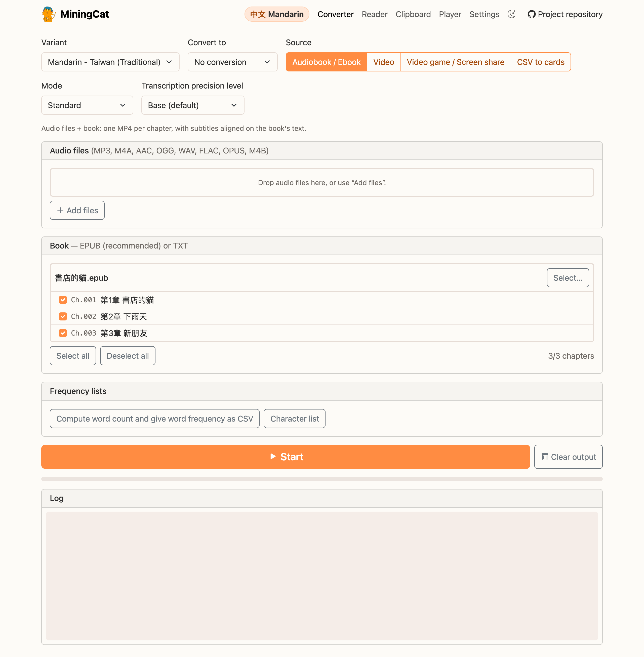
Task: Click the trash icon on Clear output
Action: click(545, 457)
